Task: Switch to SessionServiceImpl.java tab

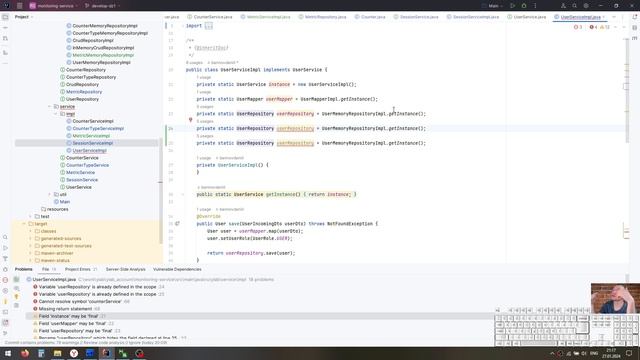Action: pos(473,17)
